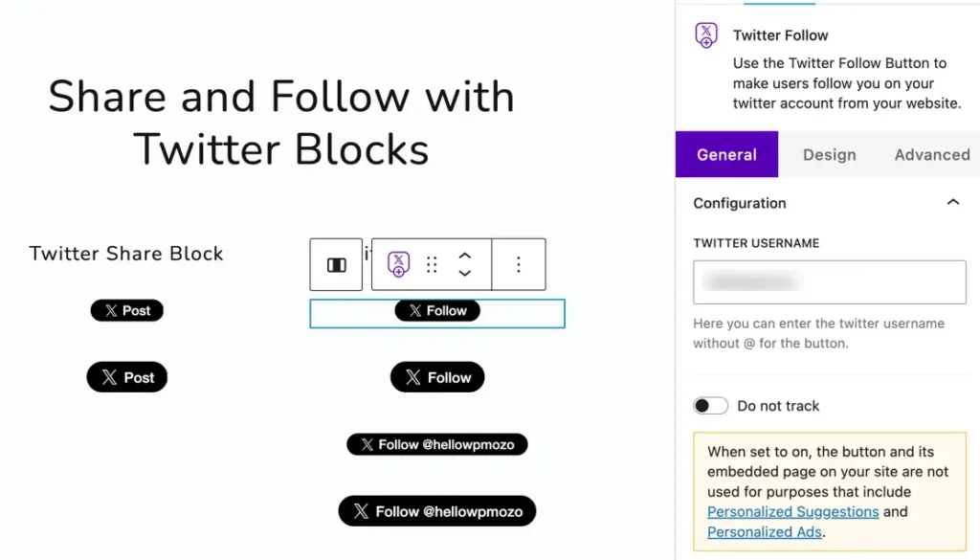The image size is (980, 560).
Task: Enable the Do not track toggle
Action: click(710, 406)
